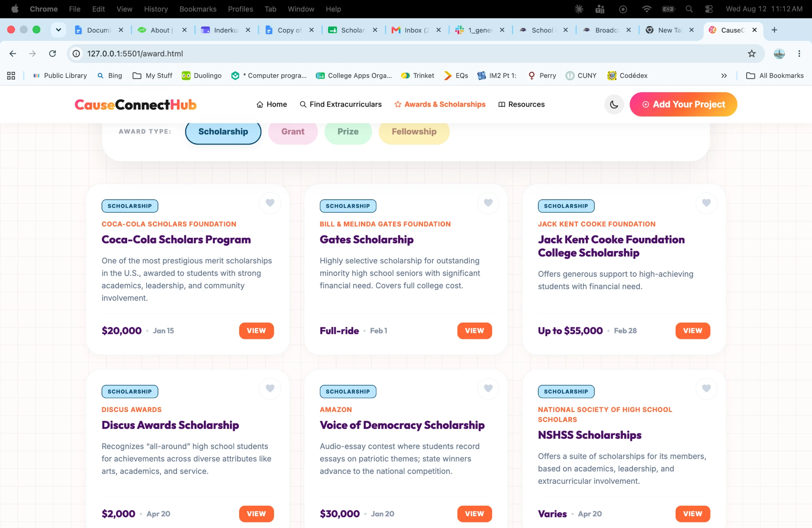The height and width of the screenshot is (528, 812).
Task: Favorite the Gates Scholarship heart icon
Action: (488, 203)
